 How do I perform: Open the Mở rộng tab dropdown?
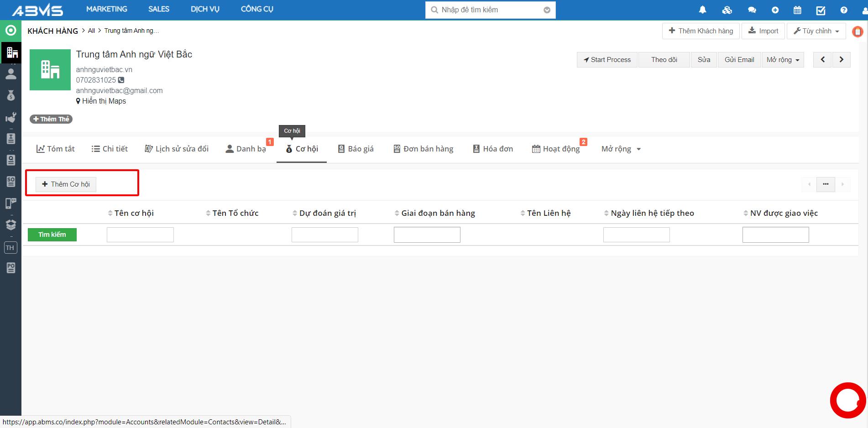621,149
